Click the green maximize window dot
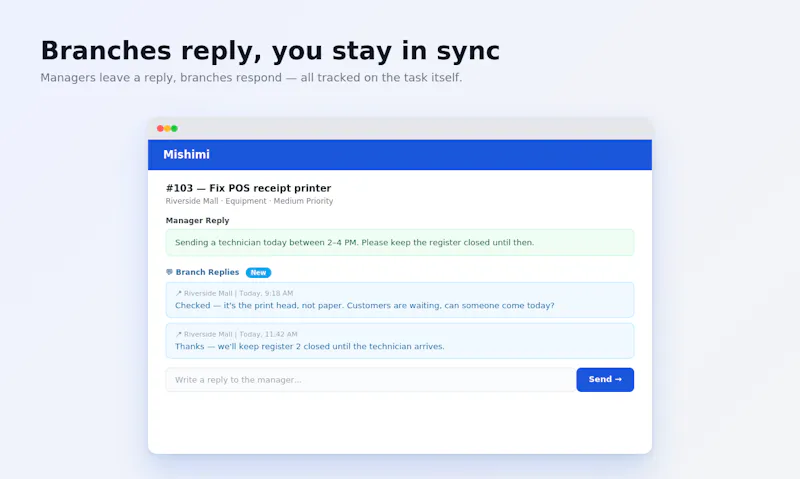This screenshot has height=479, width=800. (174, 129)
